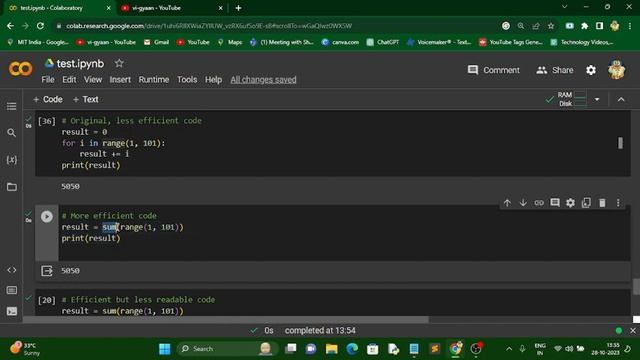This screenshot has width=640, height=360.
Task: Click the horizontal scrollbar of notebook
Action: (226, 320)
